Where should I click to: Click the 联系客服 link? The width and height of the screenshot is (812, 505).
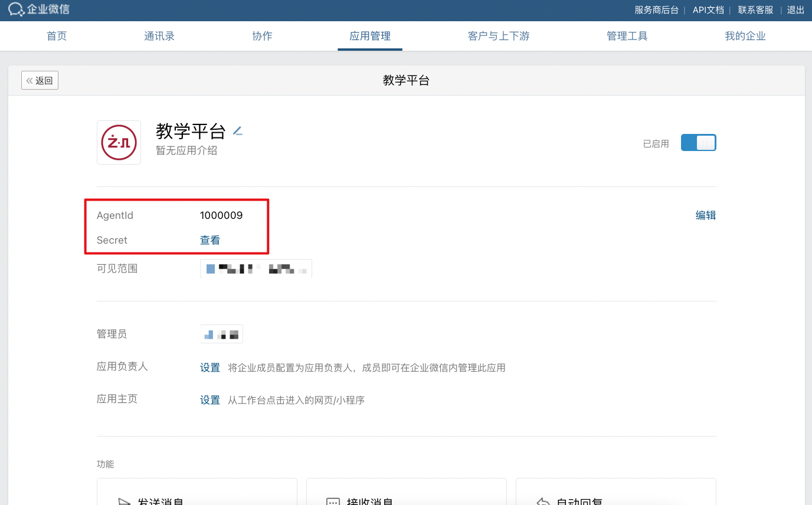tap(755, 10)
